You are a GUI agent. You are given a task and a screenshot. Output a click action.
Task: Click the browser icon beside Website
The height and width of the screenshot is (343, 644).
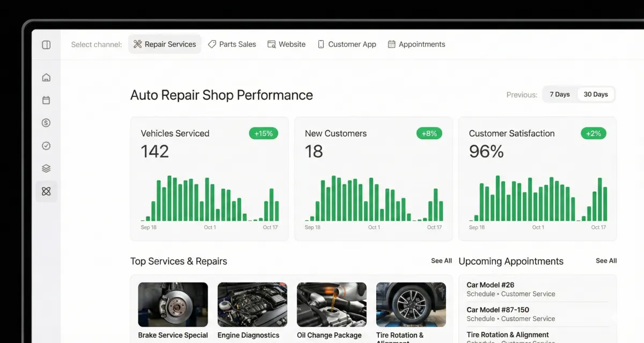pos(272,44)
